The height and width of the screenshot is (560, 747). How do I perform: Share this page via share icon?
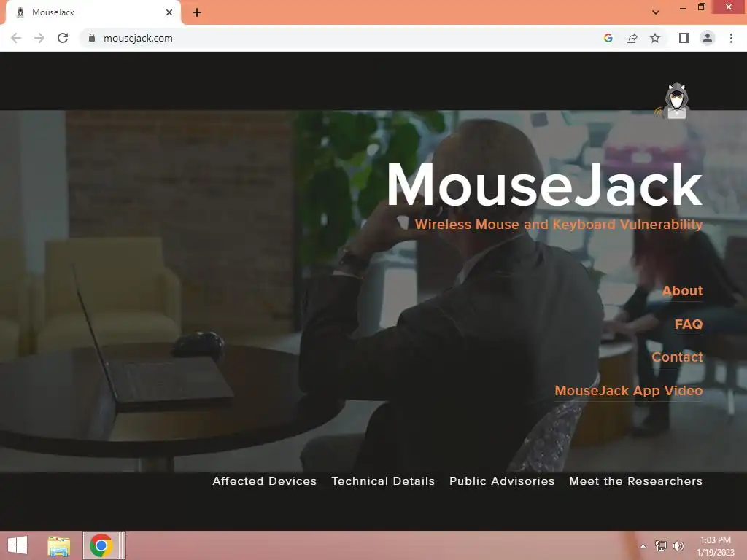[x=632, y=38]
